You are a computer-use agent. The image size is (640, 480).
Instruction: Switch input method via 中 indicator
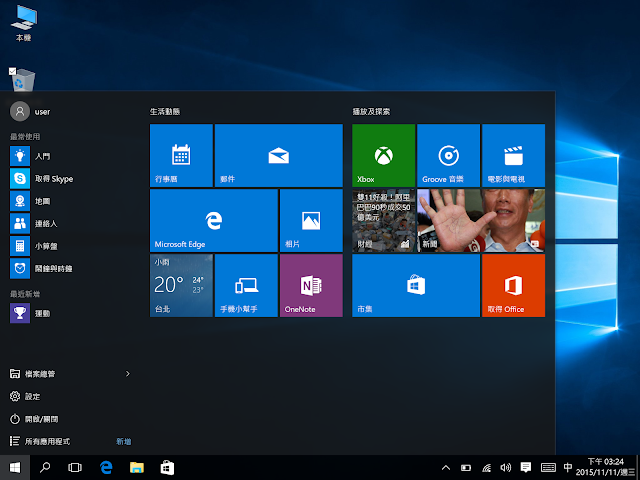[567, 467]
